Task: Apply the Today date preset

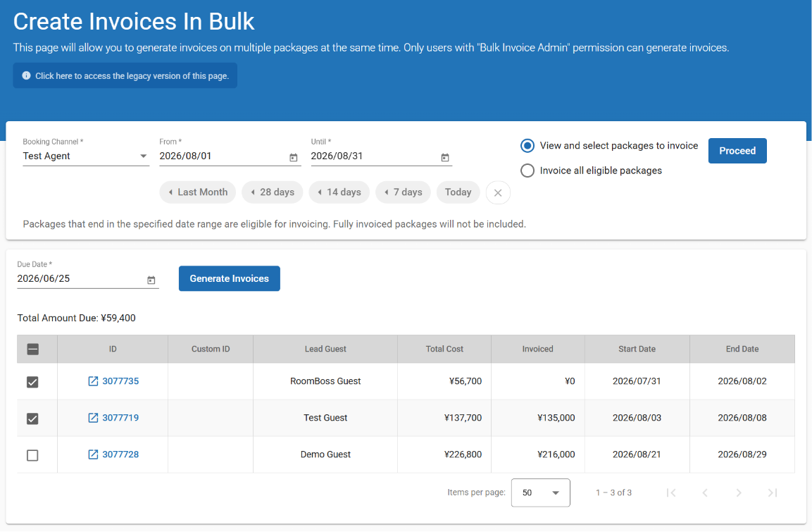Action: point(458,192)
